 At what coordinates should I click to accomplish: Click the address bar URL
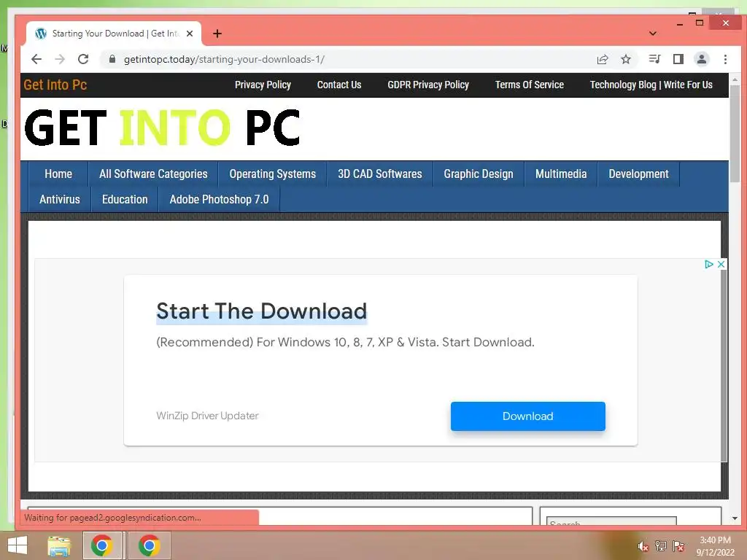tap(224, 59)
